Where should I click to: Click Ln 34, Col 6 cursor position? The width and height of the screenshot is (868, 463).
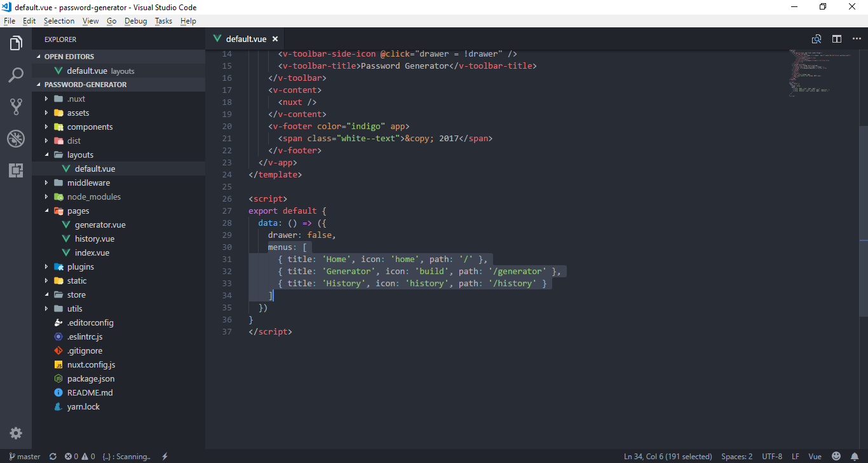(668, 456)
